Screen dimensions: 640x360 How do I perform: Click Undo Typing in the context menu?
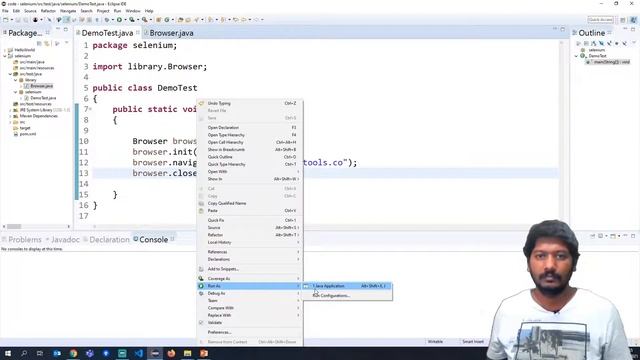pos(250,103)
